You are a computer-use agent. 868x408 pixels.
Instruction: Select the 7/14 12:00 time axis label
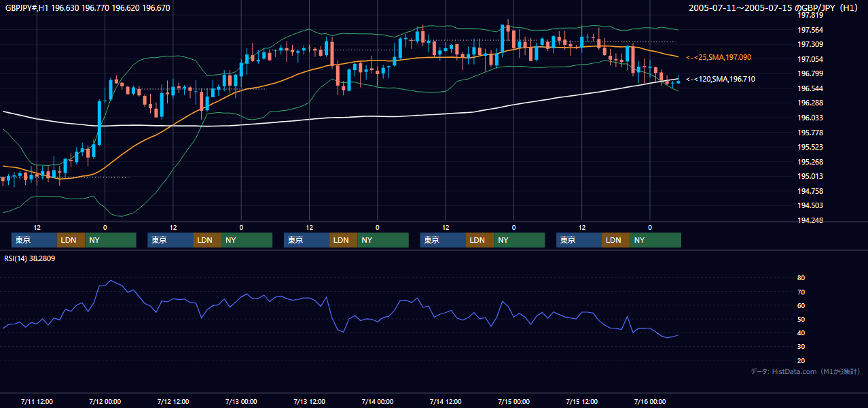click(446, 401)
